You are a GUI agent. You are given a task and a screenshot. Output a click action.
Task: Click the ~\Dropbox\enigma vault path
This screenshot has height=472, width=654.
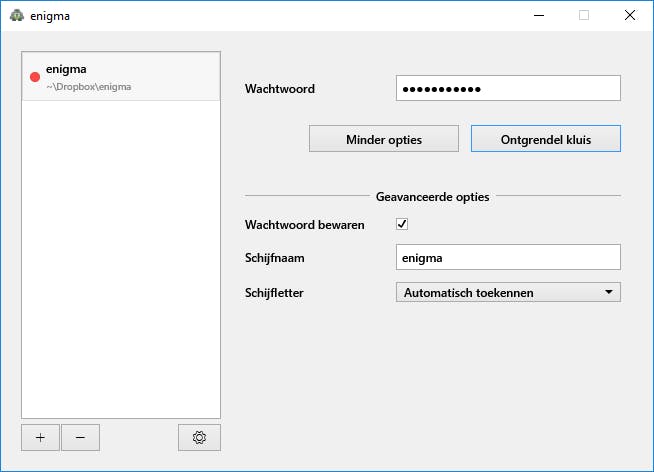[89, 87]
